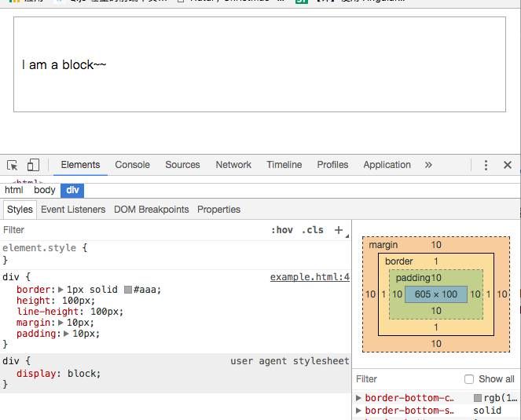Switch to the Console tab
Screen dimensions: 521x420
coord(132,165)
